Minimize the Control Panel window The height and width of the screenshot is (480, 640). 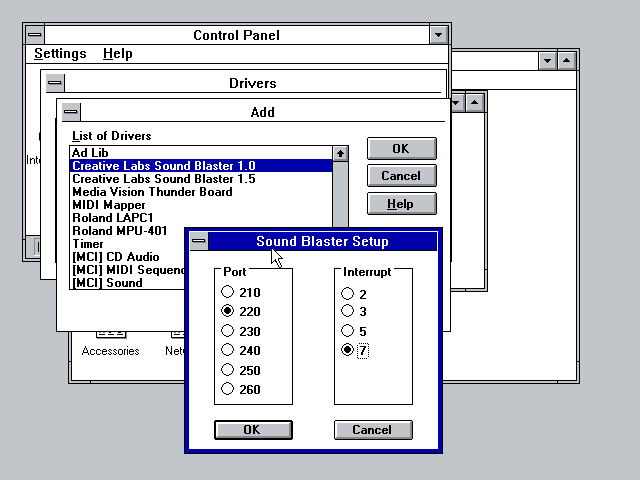[x=439, y=35]
